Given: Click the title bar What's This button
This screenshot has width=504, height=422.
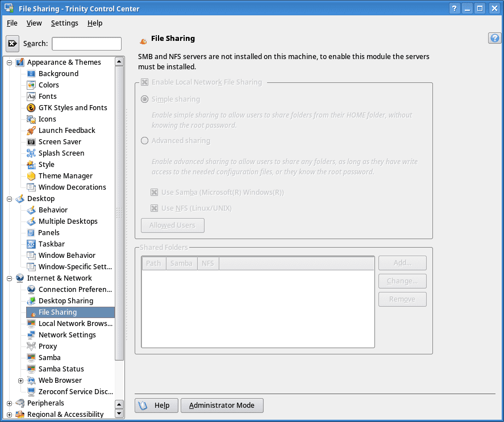Looking at the screenshot, I should (454, 9).
